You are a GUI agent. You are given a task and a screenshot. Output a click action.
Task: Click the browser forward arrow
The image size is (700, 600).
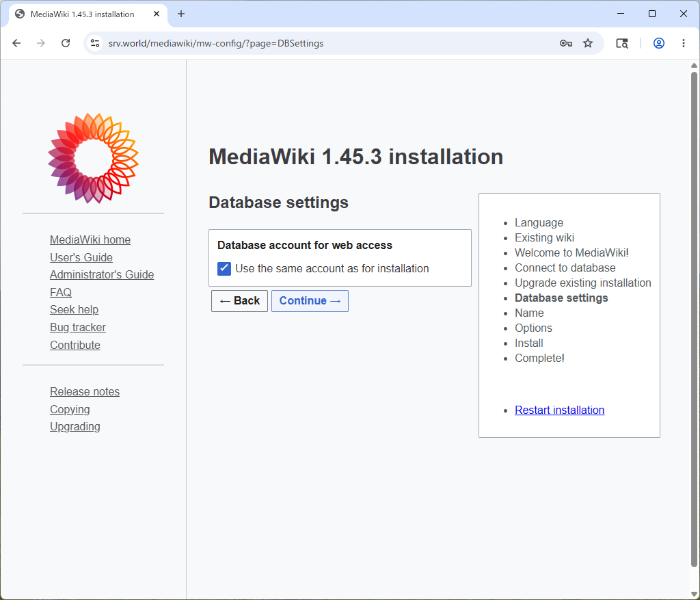tap(40, 43)
